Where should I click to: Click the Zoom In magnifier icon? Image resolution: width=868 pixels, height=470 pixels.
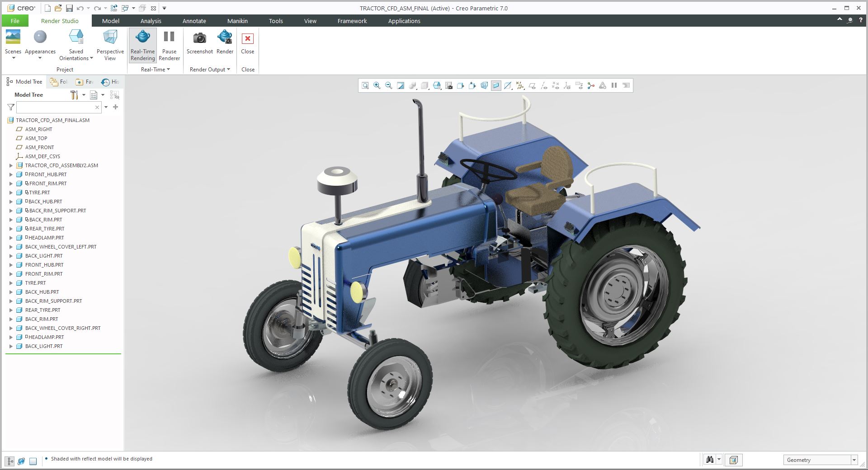click(x=377, y=86)
